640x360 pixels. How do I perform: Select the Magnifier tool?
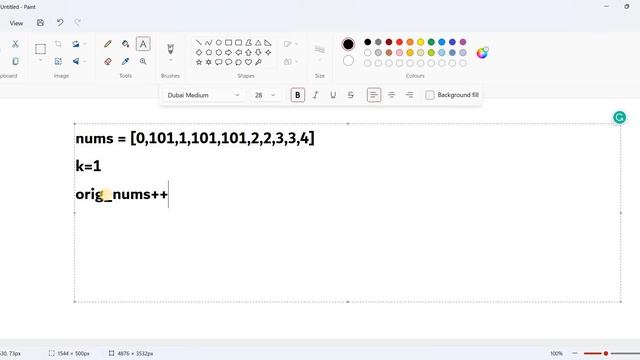[x=143, y=61]
